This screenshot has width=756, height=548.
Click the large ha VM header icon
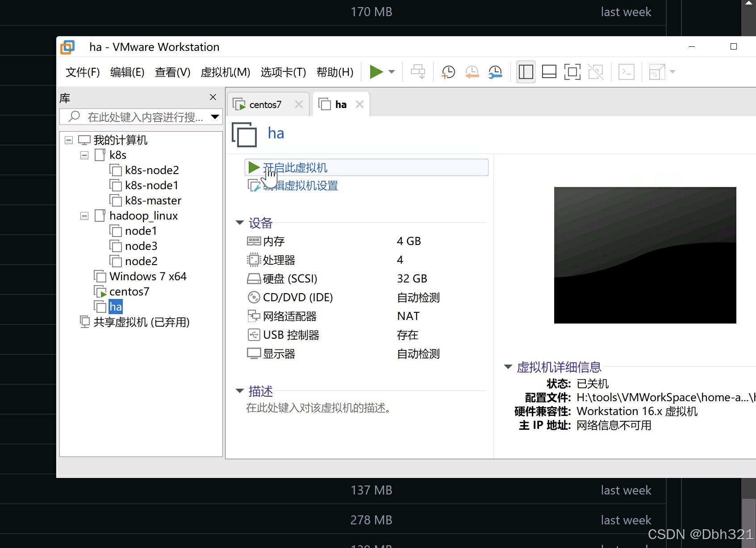pyautogui.click(x=244, y=134)
